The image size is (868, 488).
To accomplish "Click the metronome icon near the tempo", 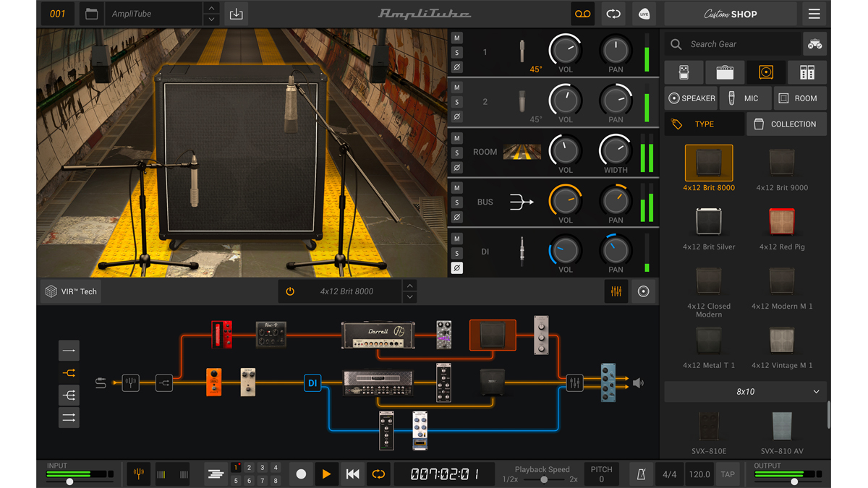I will (x=641, y=474).
